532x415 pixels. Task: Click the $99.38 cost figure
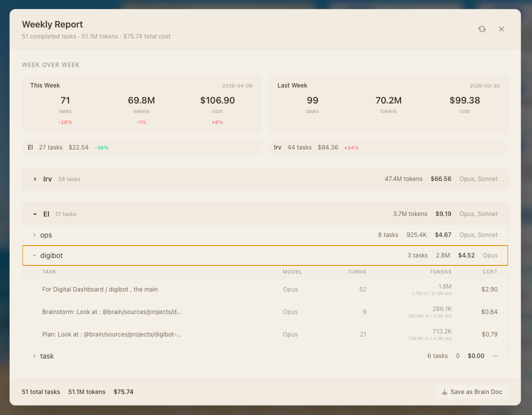pos(465,100)
